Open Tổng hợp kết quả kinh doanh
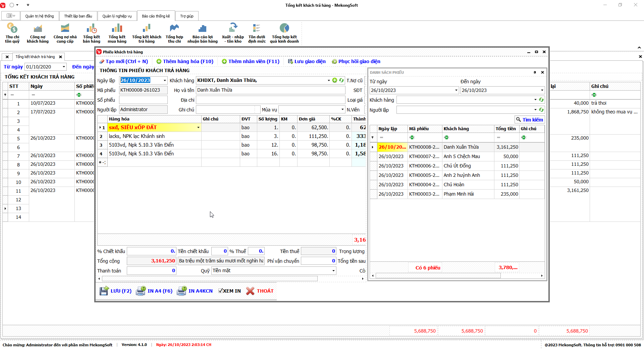Image resolution: width=644 pixels, height=349 pixels. (x=284, y=33)
